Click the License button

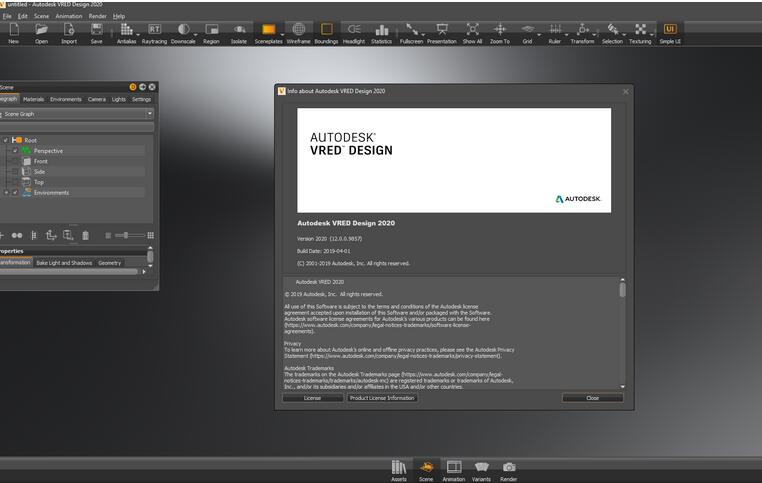(x=312, y=398)
